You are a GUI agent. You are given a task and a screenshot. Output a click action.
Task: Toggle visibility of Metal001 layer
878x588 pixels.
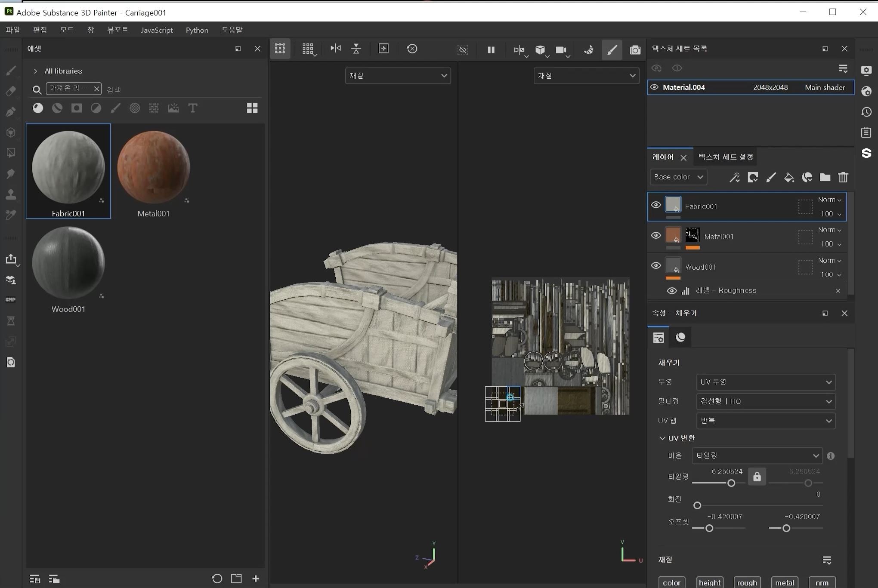click(x=655, y=235)
